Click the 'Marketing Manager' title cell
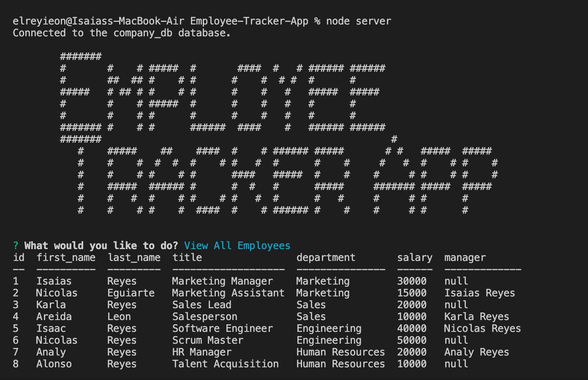588x380 pixels. coord(223,281)
